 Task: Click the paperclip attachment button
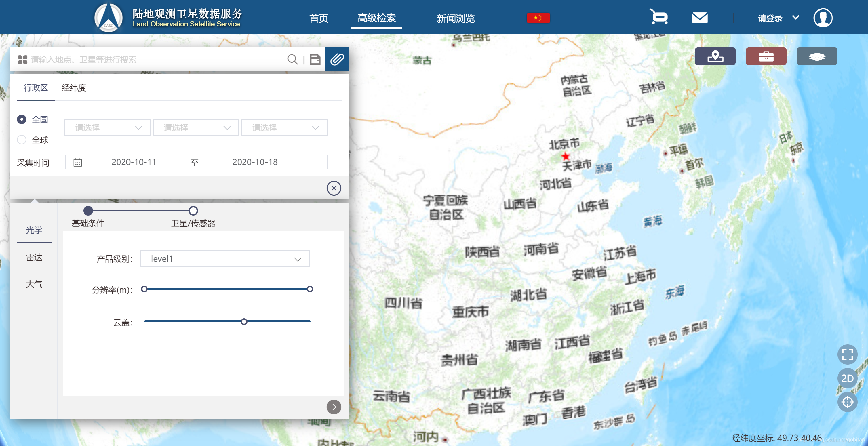click(x=337, y=59)
